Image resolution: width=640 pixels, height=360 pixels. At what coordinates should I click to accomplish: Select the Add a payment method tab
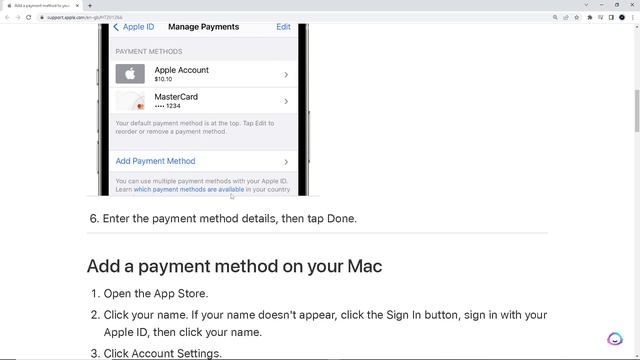(42, 6)
